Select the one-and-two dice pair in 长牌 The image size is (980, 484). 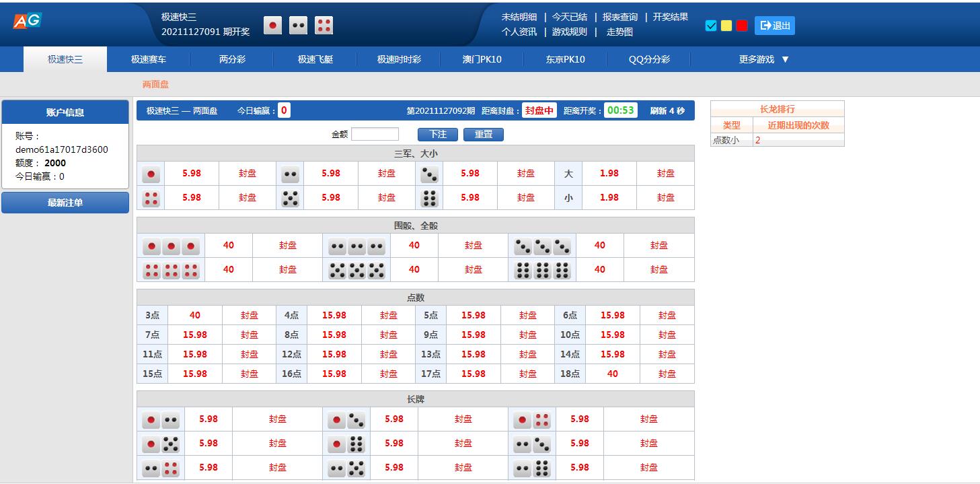pyautogui.click(x=161, y=420)
